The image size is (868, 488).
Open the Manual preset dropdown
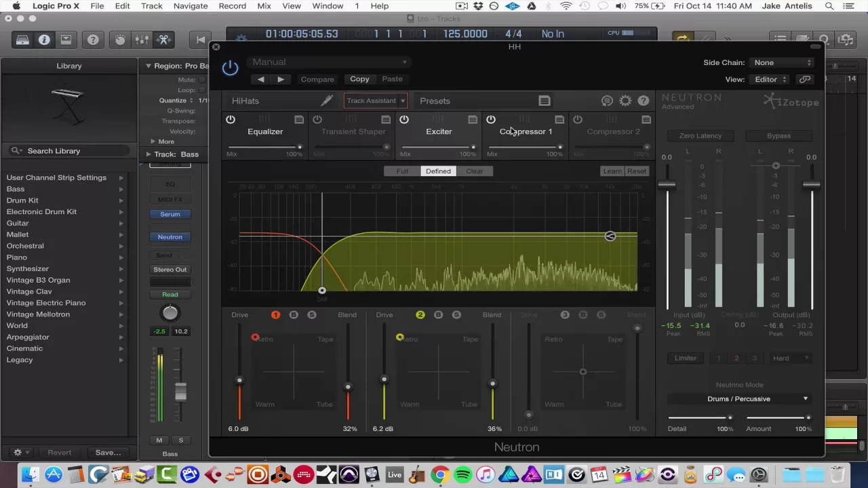[330, 62]
